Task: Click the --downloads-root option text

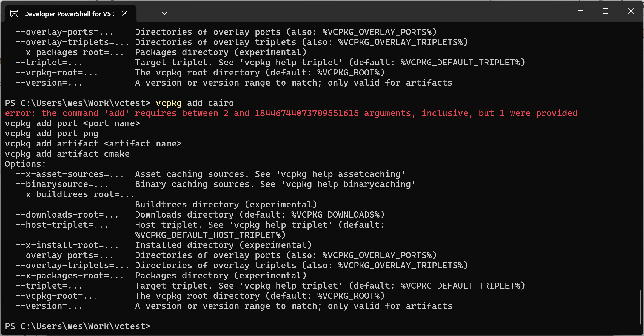Action: pyautogui.click(x=67, y=215)
